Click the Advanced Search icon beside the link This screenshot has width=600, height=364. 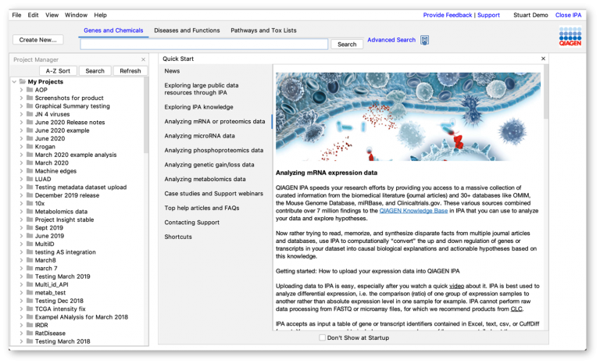(x=424, y=40)
